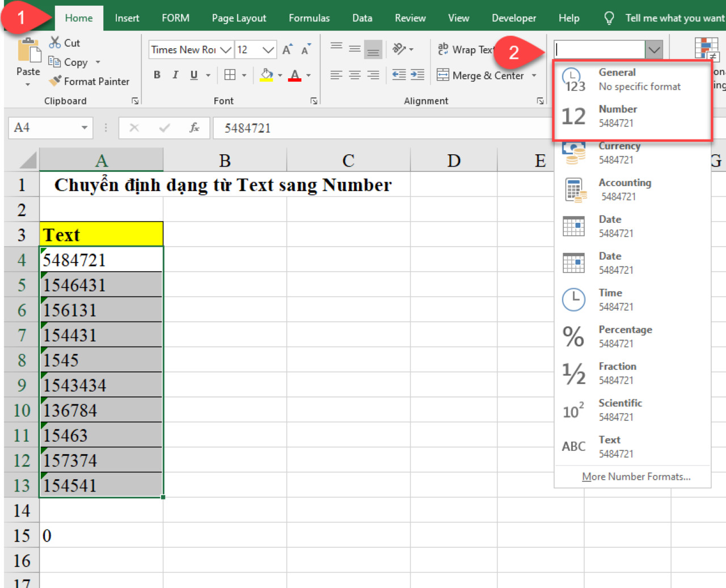Apply the yellow fill color swatch
This screenshot has height=588, width=726.
click(266, 75)
